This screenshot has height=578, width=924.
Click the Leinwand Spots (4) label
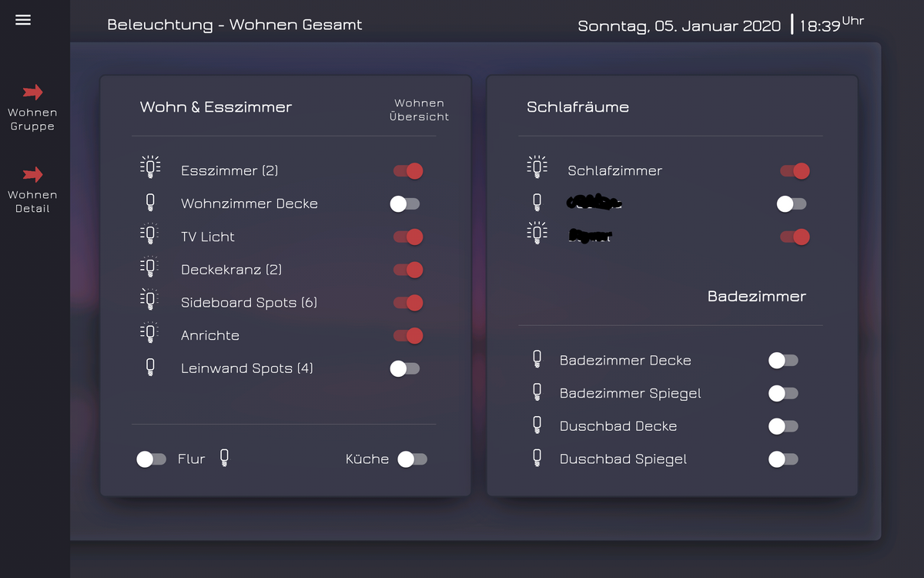coord(247,368)
